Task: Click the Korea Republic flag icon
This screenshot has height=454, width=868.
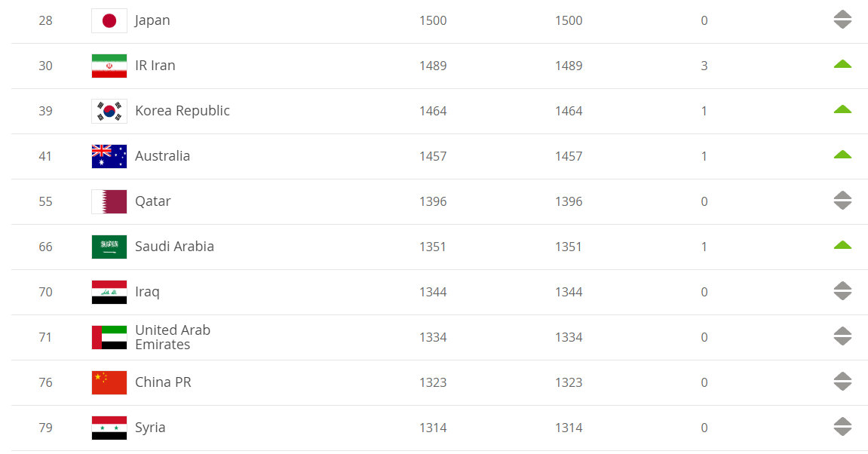Action: (x=109, y=112)
